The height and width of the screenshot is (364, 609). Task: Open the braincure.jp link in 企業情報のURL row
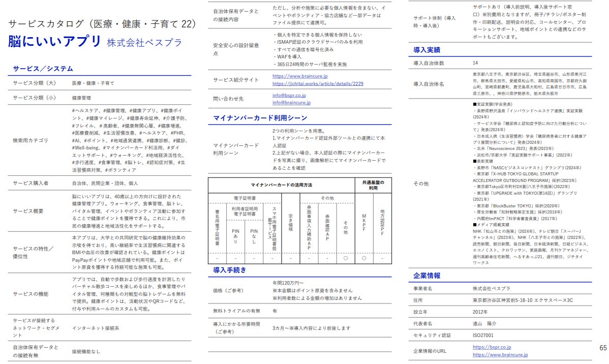(x=500, y=355)
